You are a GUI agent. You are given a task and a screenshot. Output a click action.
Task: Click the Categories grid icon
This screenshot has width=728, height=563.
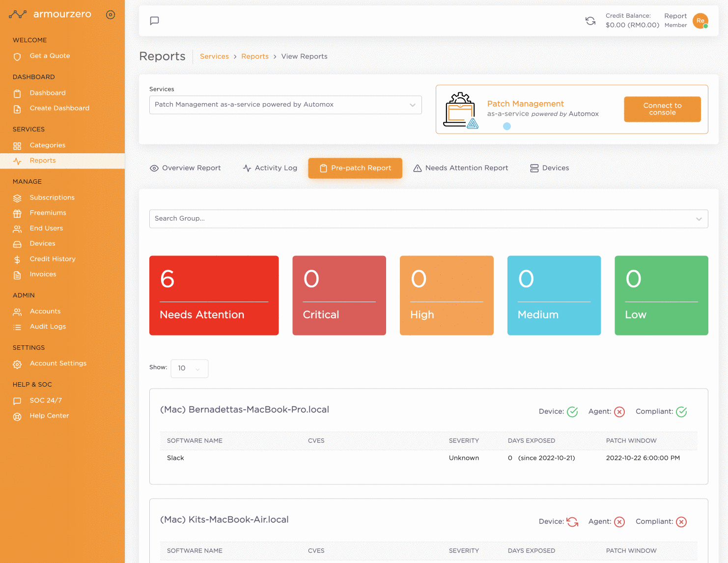[17, 146]
